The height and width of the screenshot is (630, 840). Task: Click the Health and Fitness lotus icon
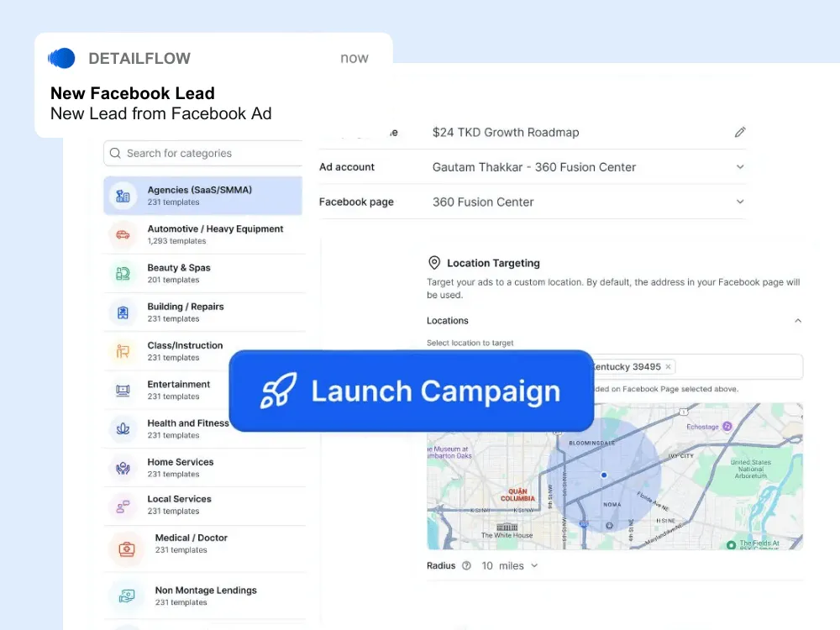[123, 429]
